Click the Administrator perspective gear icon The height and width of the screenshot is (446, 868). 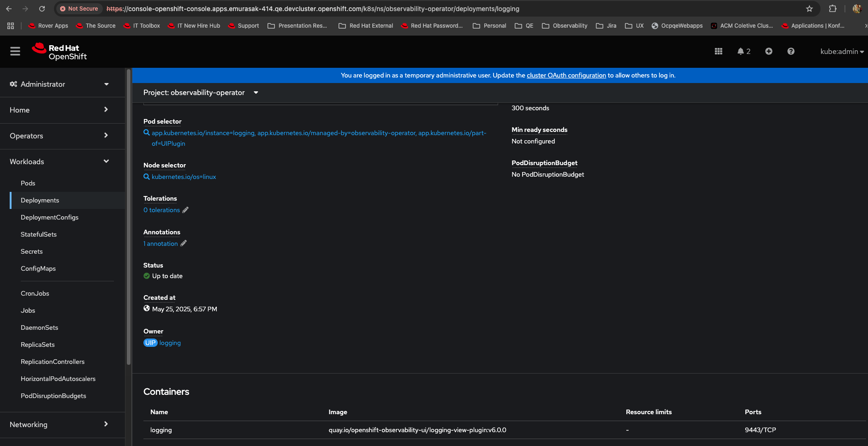coord(13,84)
